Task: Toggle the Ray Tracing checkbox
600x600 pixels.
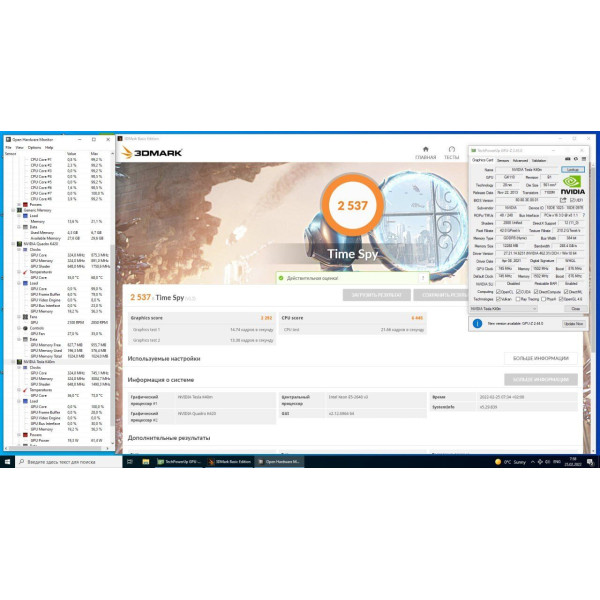Action: click(x=518, y=299)
